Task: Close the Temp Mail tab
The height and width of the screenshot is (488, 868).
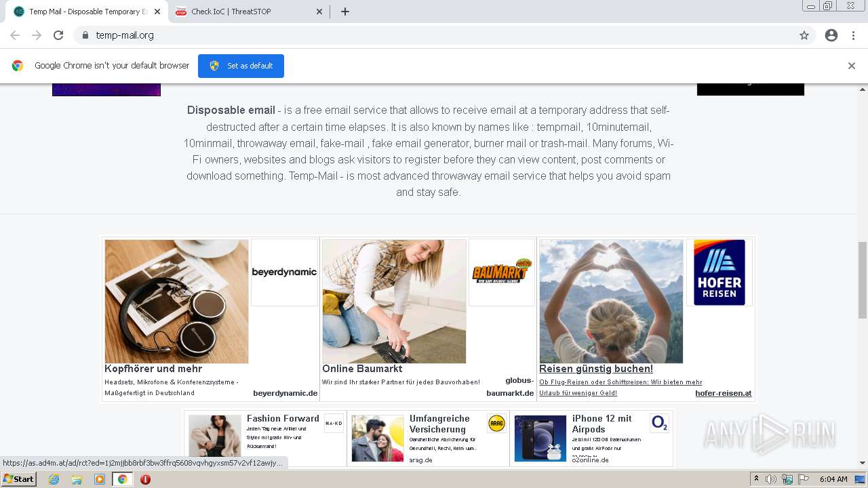Action: [x=157, y=12]
